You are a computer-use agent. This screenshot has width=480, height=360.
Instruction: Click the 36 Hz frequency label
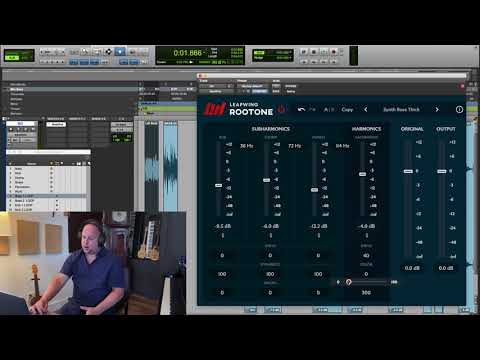click(x=246, y=146)
